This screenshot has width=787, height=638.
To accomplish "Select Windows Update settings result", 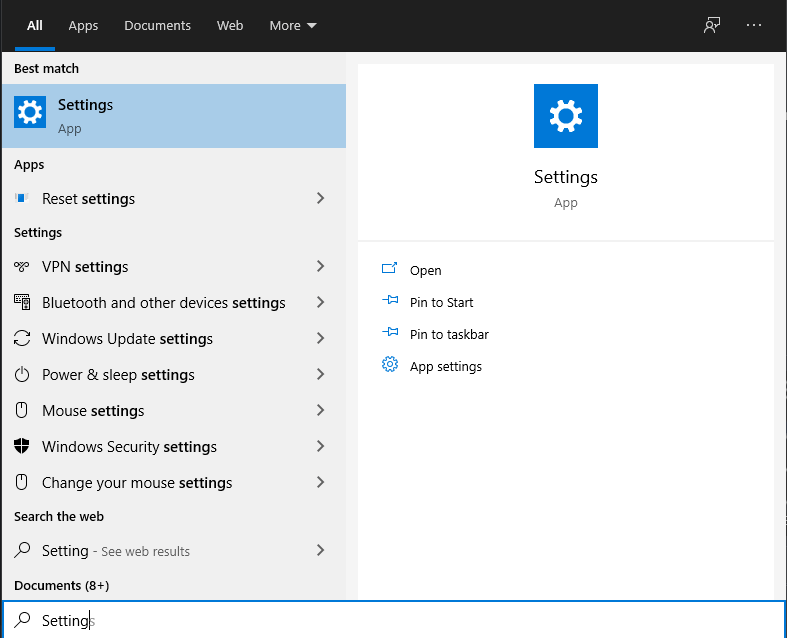I will 174,338.
